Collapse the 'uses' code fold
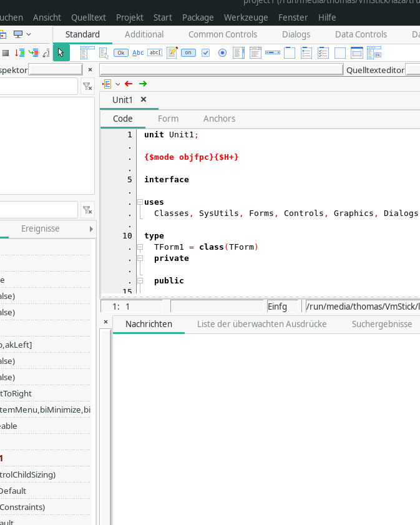The image size is (420, 525). [140, 202]
